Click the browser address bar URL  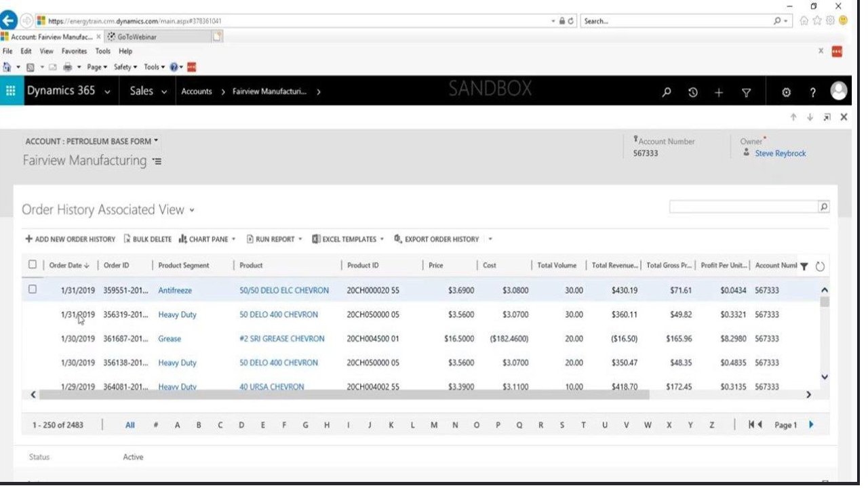[x=136, y=21]
